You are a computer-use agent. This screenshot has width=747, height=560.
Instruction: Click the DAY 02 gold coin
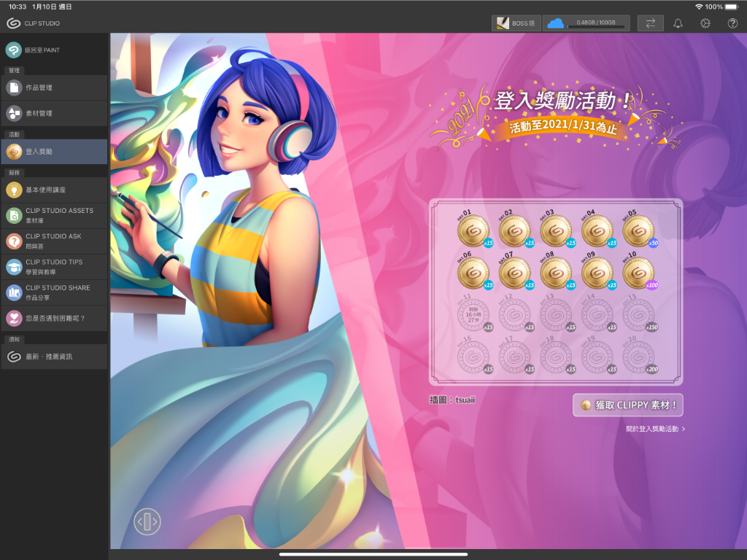(x=514, y=231)
